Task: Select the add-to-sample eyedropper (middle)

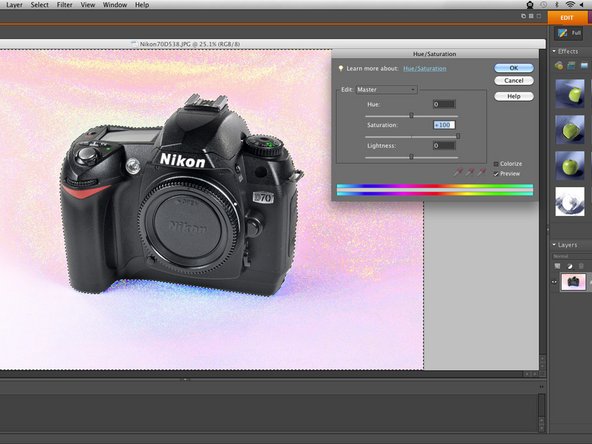Action: (470, 173)
